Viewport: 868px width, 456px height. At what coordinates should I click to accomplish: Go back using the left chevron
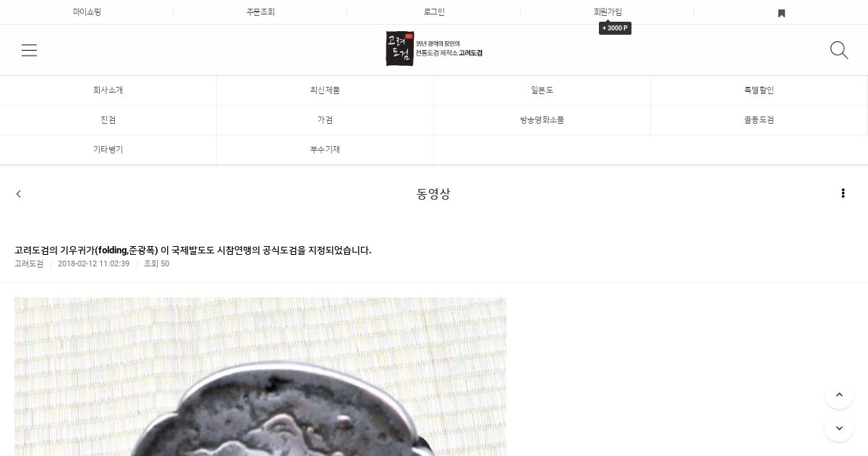click(19, 194)
